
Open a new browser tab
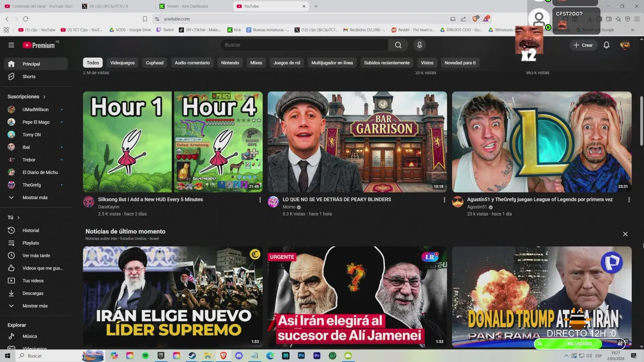316,6
